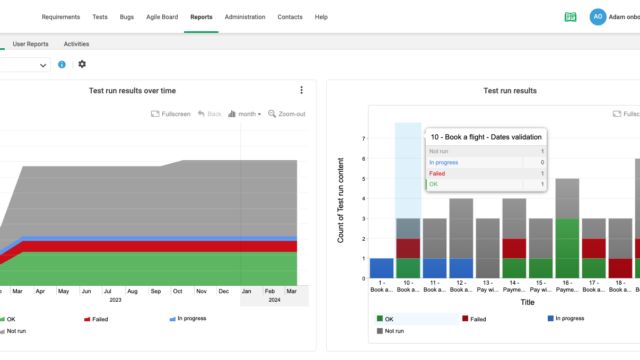Open the AO user avatar menu
The height and width of the screenshot is (360, 640).
click(598, 17)
